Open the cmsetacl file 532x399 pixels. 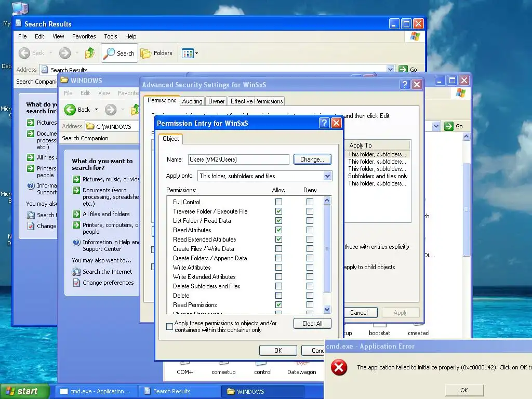click(x=418, y=330)
